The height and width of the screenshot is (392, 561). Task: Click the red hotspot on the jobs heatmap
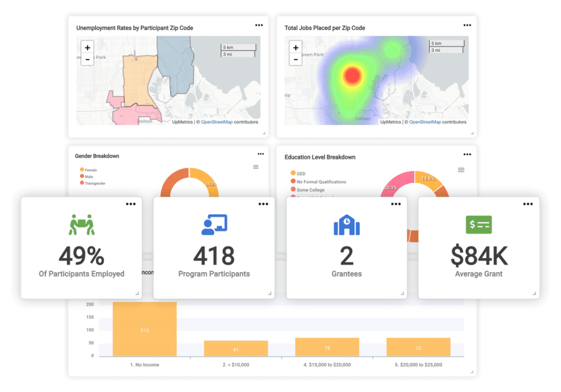352,76
